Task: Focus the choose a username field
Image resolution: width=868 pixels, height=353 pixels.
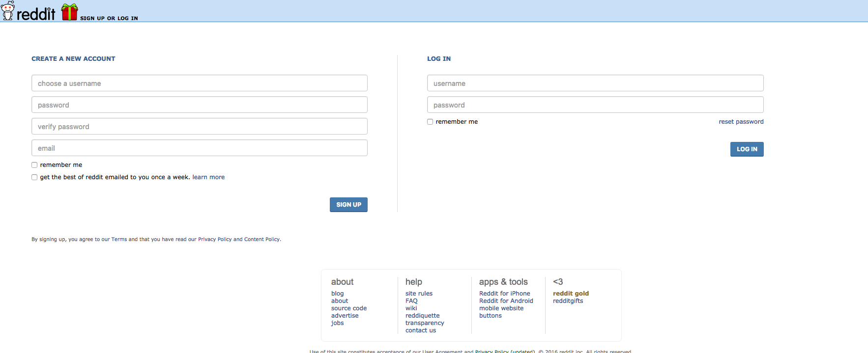Action: point(200,83)
